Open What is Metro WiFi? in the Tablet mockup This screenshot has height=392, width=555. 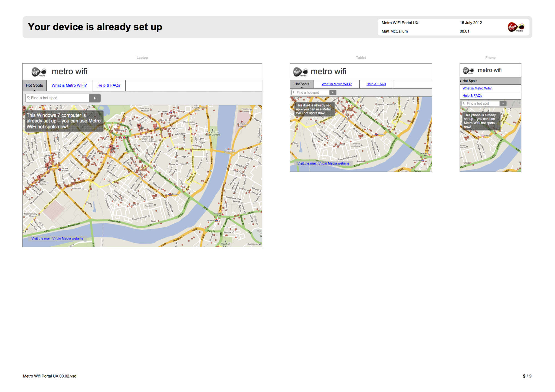(336, 84)
